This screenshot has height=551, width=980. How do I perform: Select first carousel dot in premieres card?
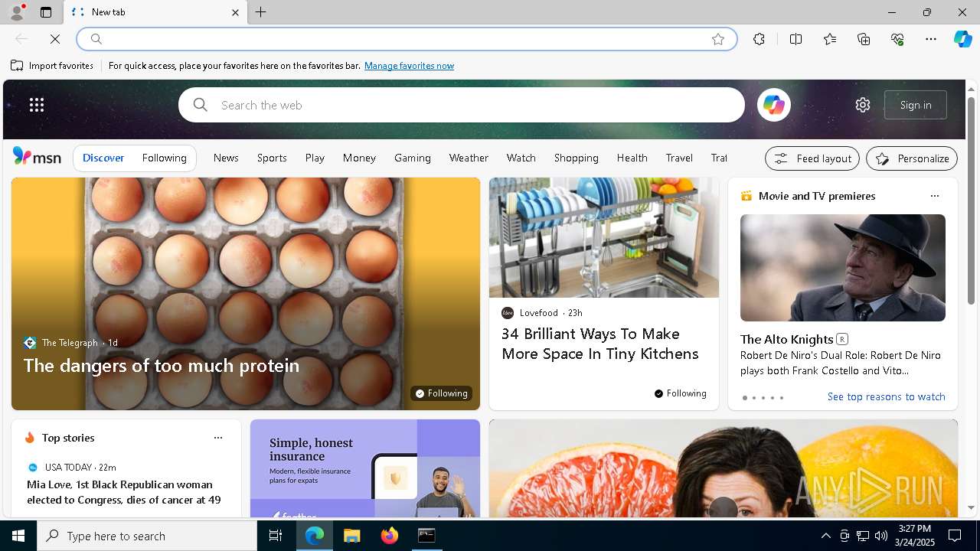(x=744, y=398)
